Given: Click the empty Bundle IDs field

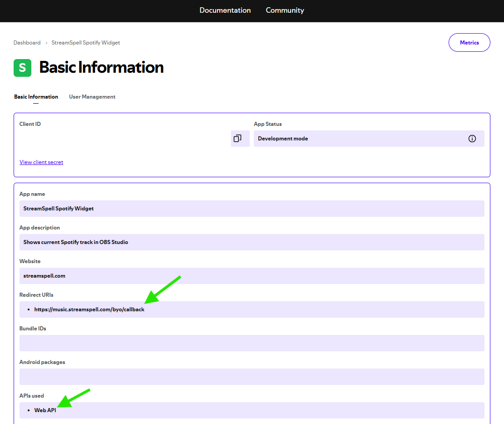Looking at the screenshot, I should tap(252, 343).
